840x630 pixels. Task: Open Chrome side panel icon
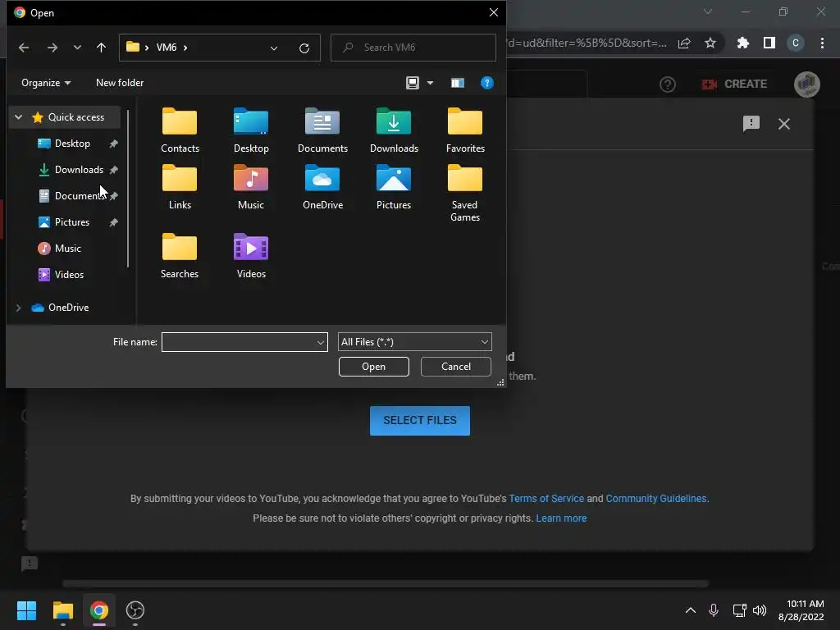769,43
